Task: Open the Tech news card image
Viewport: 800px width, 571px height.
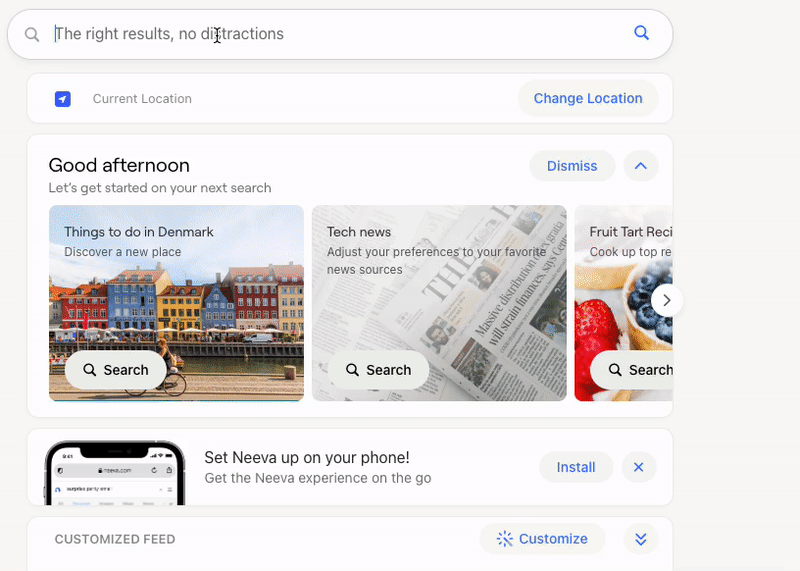Action: click(439, 303)
